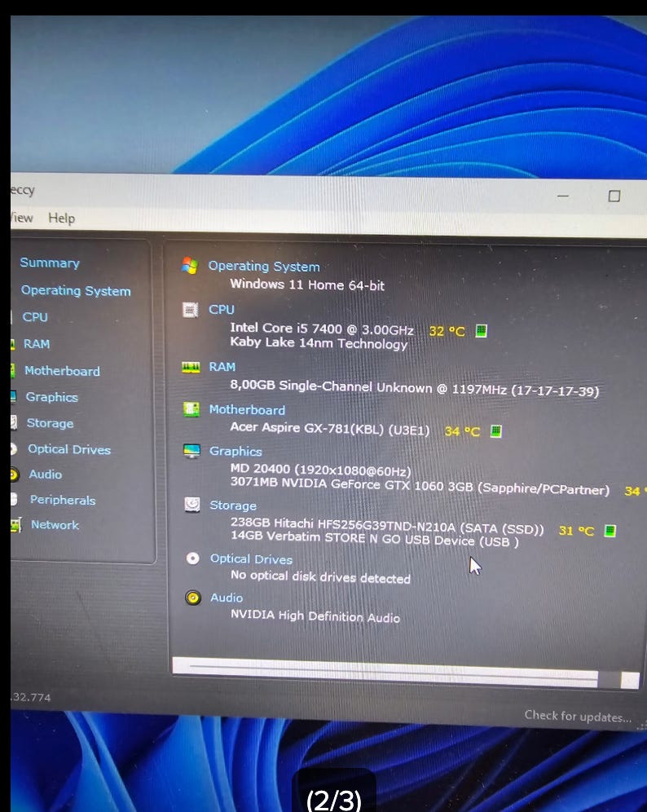This screenshot has width=647, height=812.
Task: Select the 14GB Verbatim STORE N GO line
Action: pyautogui.click(x=375, y=539)
